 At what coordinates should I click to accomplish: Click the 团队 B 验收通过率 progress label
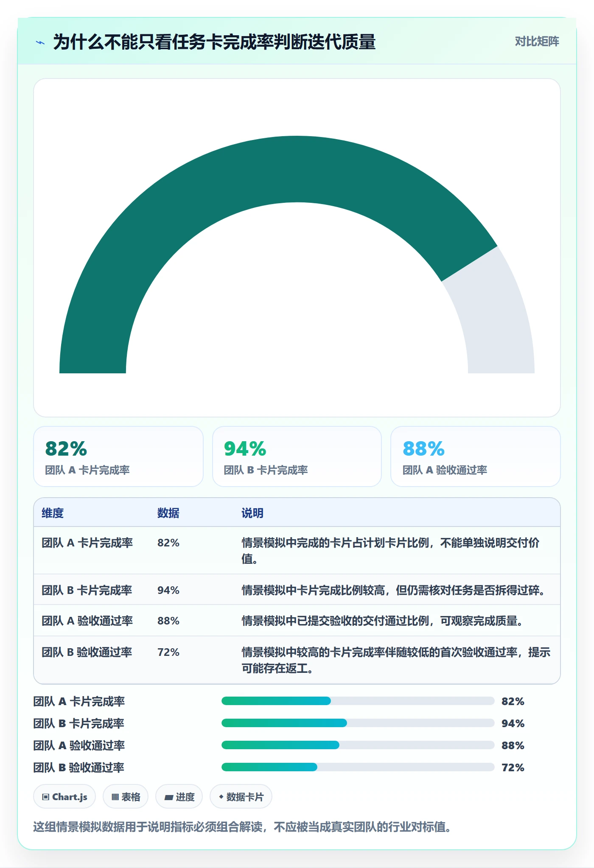[79, 767]
